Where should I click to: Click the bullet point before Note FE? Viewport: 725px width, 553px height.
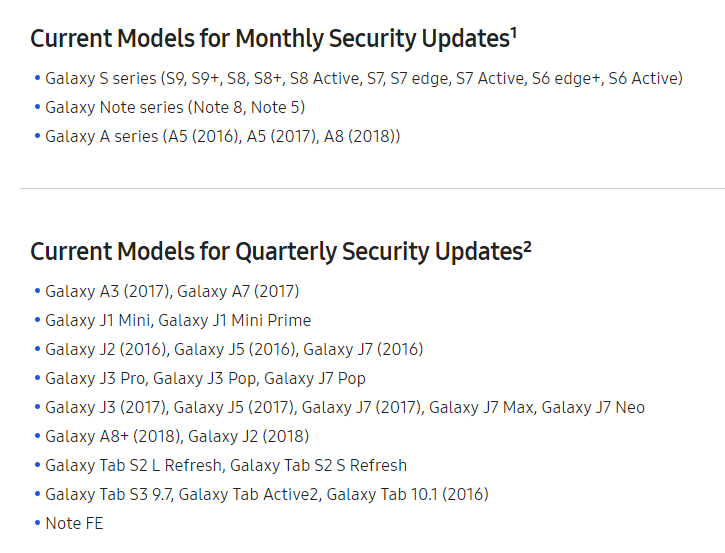coord(37,523)
